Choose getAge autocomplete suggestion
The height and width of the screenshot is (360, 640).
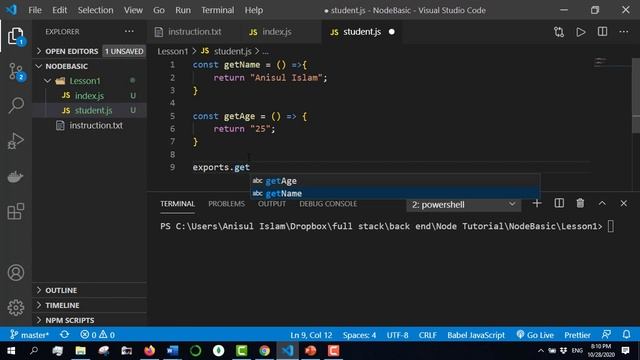pos(395,181)
